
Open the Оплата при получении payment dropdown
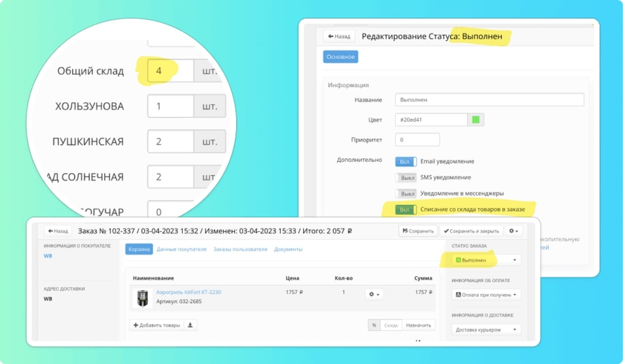tap(486, 295)
